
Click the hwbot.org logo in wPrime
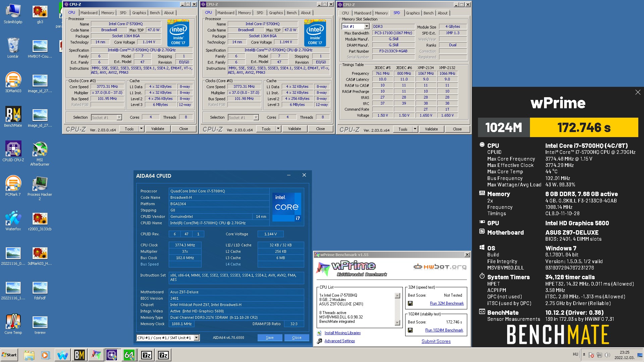pyautogui.click(x=440, y=267)
